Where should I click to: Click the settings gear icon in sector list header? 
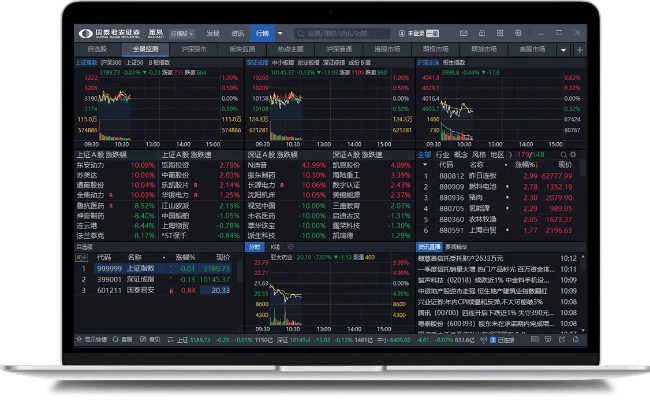[x=574, y=155]
